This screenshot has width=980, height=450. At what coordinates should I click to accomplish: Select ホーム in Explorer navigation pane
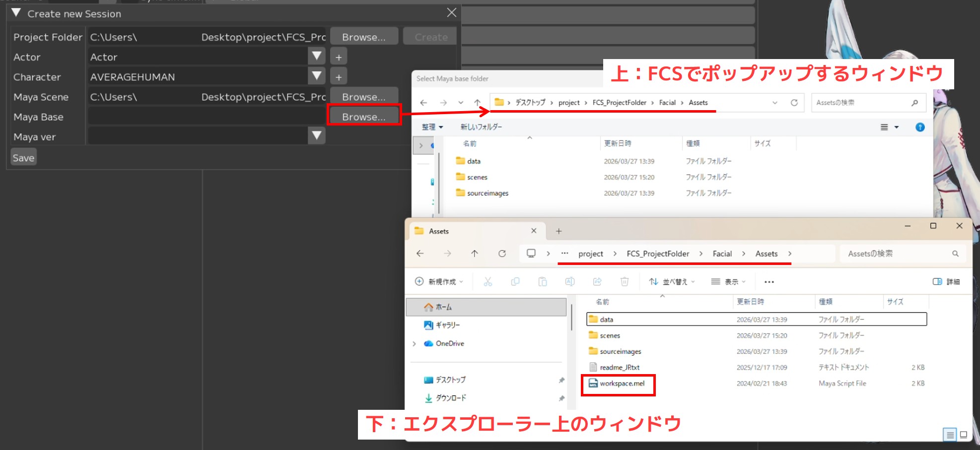pyautogui.click(x=443, y=307)
